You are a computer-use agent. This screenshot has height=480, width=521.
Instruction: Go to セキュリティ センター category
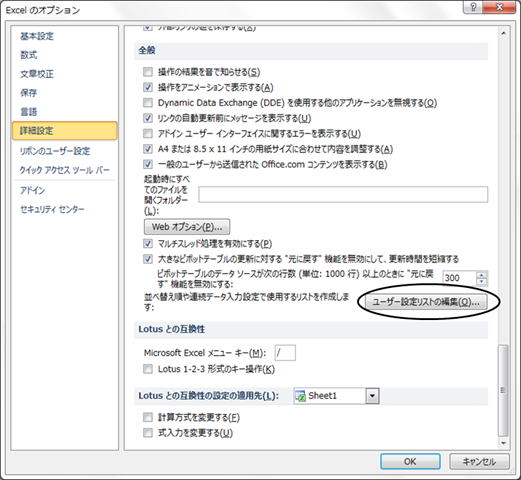tap(52, 209)
